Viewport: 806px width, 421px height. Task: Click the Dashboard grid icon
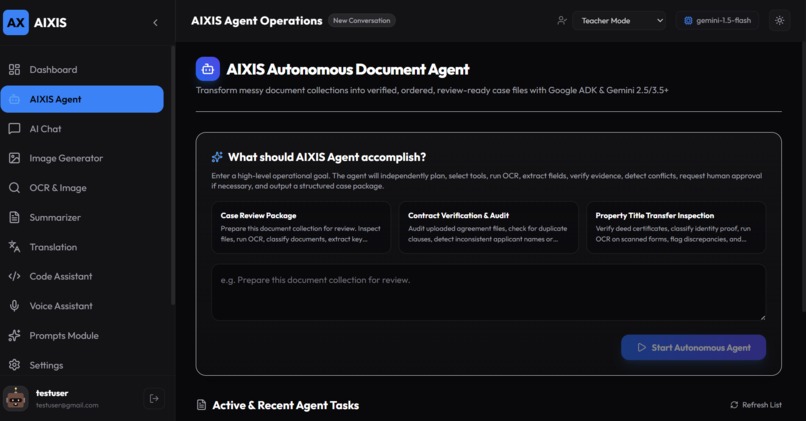[x=14, y=69]
